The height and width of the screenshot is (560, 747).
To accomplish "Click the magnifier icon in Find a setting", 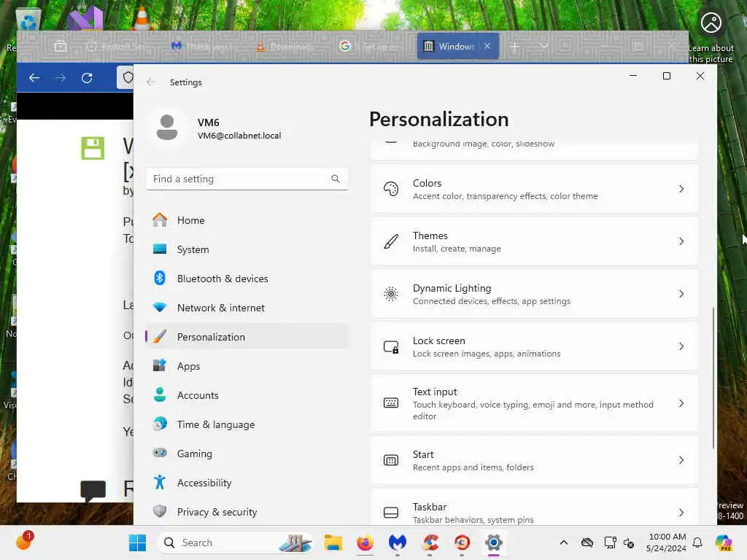I will 336,179.
